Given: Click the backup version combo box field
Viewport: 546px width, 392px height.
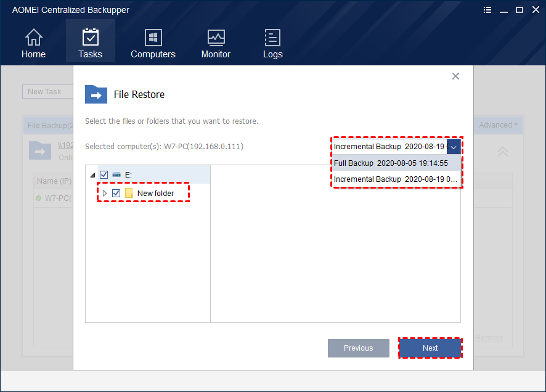Looking at the screenshot, I should 396,147.
